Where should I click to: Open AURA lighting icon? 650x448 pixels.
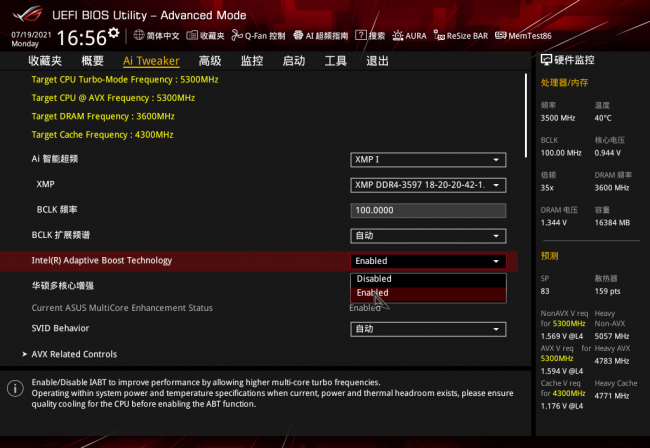(x=398, y=35)
